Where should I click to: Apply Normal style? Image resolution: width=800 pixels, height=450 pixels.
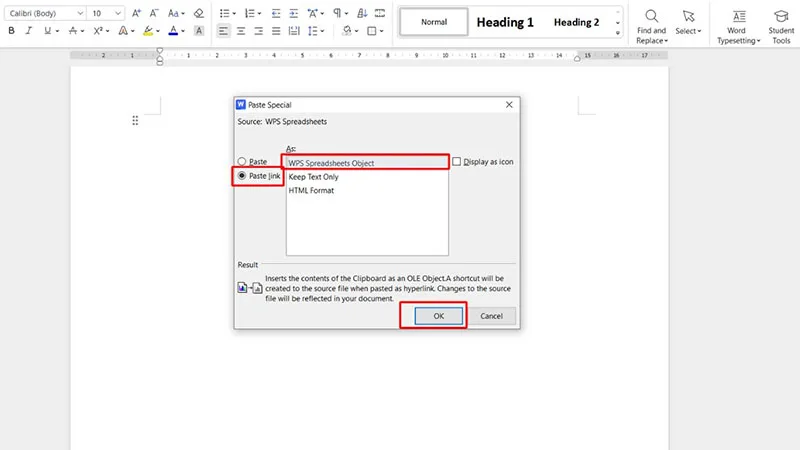(x=434, y=22)
